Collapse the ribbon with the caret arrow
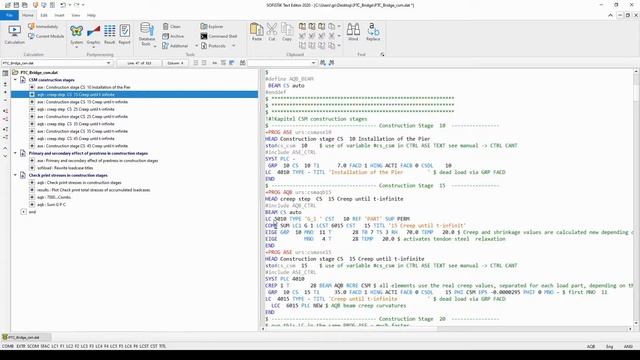 coord(610,15)
